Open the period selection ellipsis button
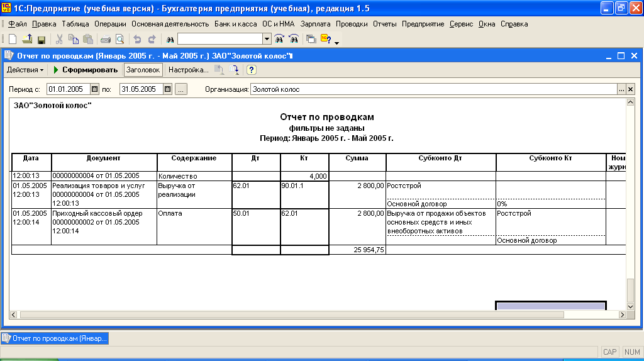 click(180, 89)
